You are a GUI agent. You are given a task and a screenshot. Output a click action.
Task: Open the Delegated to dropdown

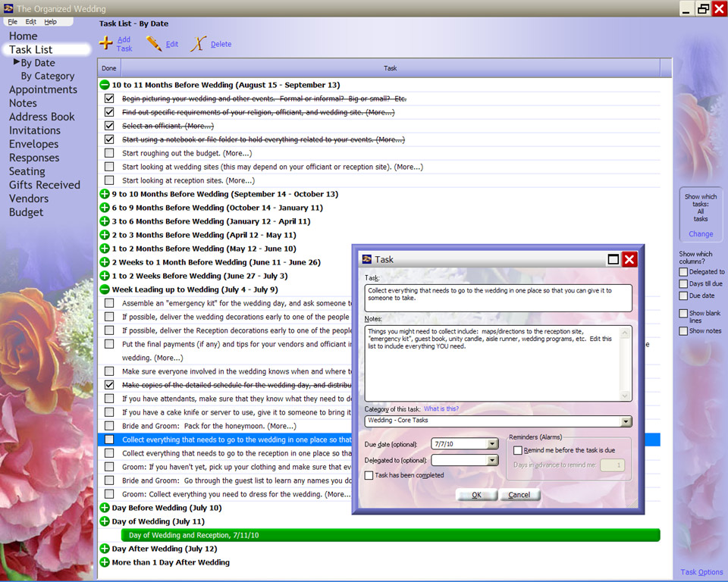click(493, 461)
